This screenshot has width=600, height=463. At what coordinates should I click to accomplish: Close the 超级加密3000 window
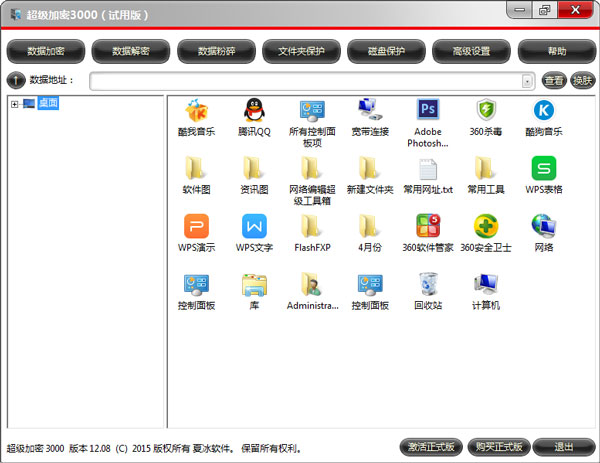[x=575, y=10]
